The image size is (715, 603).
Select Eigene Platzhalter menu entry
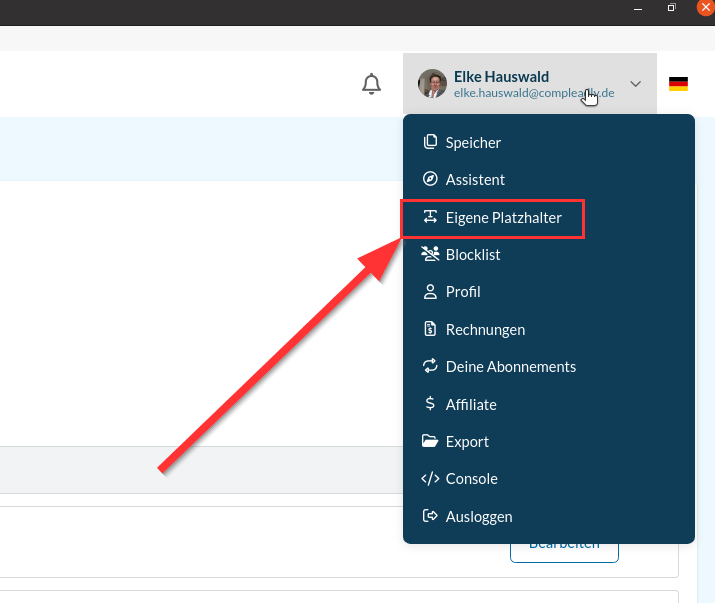pos(503,217)
